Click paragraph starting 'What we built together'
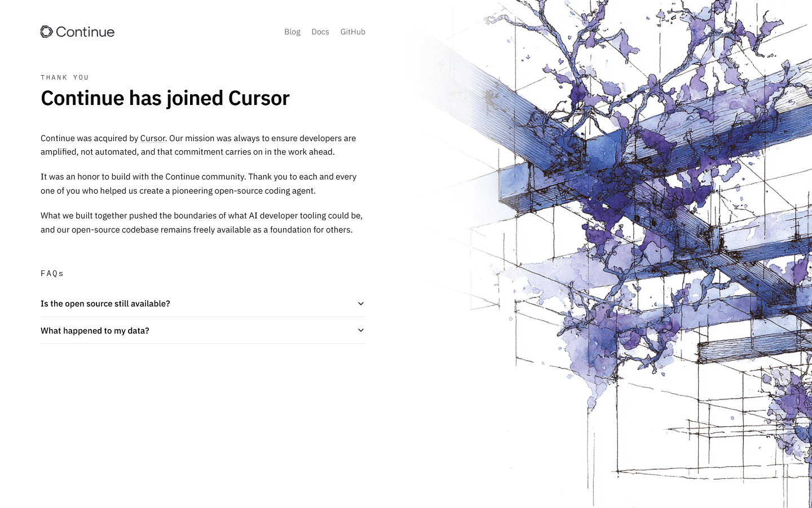812x508 pixels. pos(202,222)
